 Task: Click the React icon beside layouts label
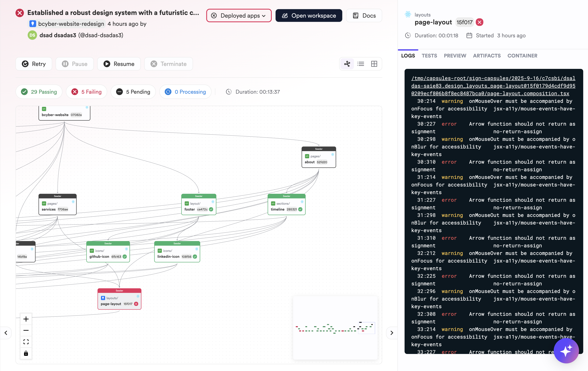pos(408,14)
